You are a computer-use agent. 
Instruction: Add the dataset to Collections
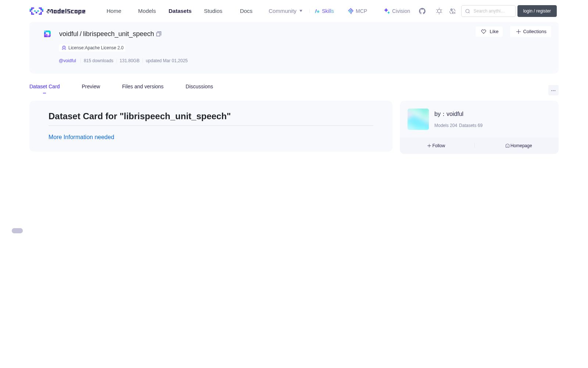click(531, 32)
